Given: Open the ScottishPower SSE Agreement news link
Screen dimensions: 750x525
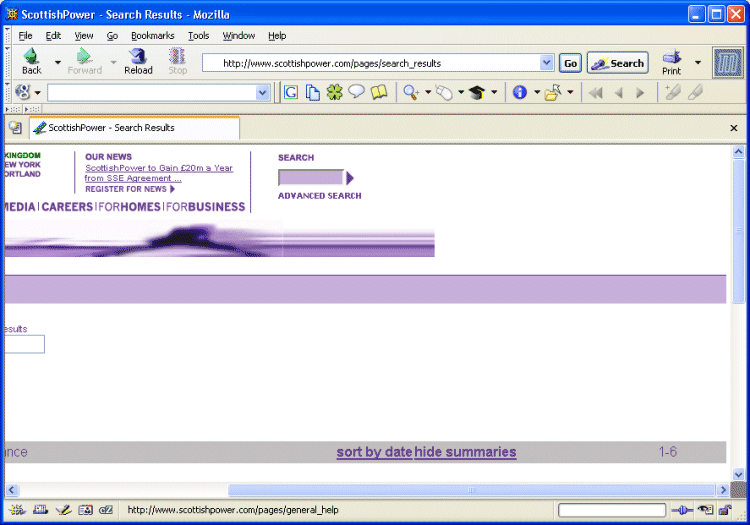Looking at the screenshot, I should tap(159, 173).
